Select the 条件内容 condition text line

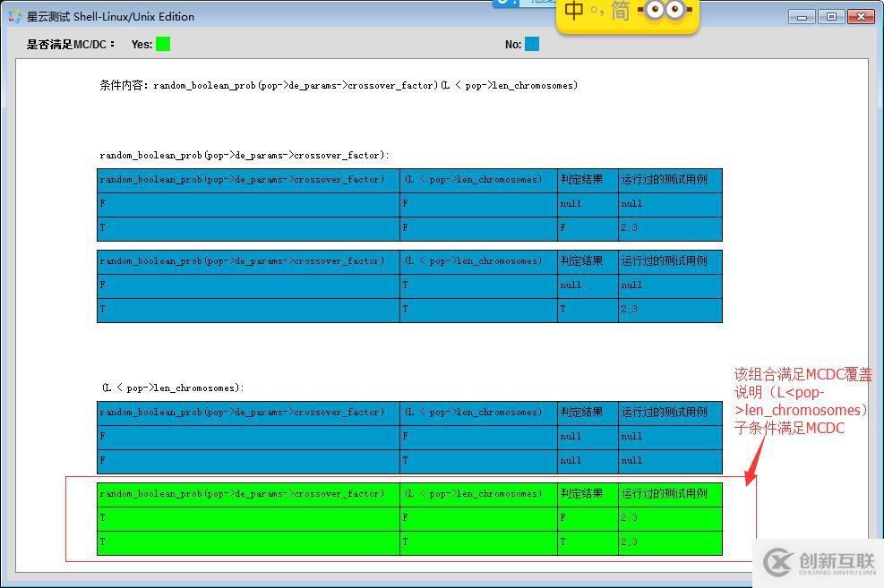tap(339, 86)
